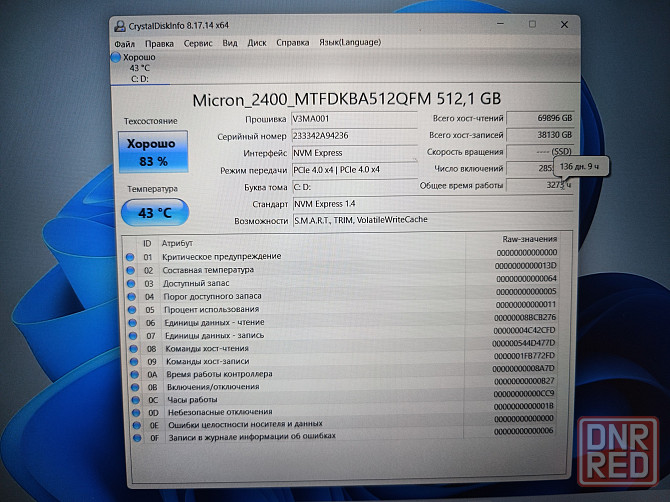
Task: Click status dot for Доступный запас row
Action: [131, 284]
